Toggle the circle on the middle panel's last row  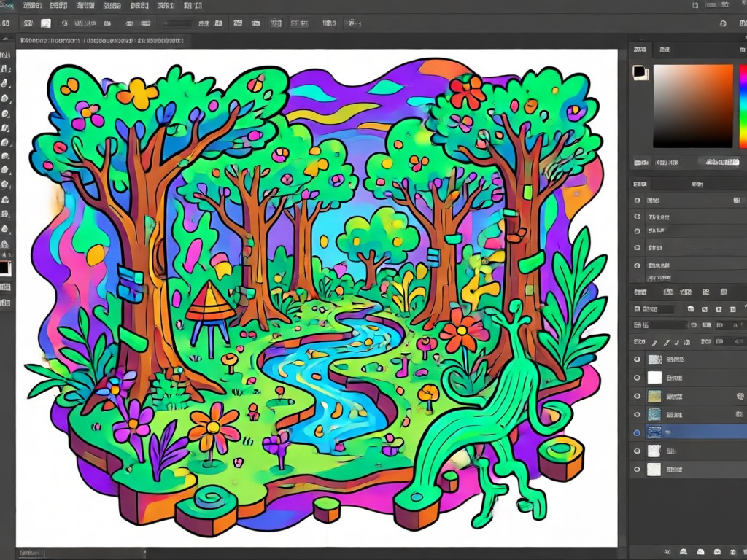tap(638, 265)
